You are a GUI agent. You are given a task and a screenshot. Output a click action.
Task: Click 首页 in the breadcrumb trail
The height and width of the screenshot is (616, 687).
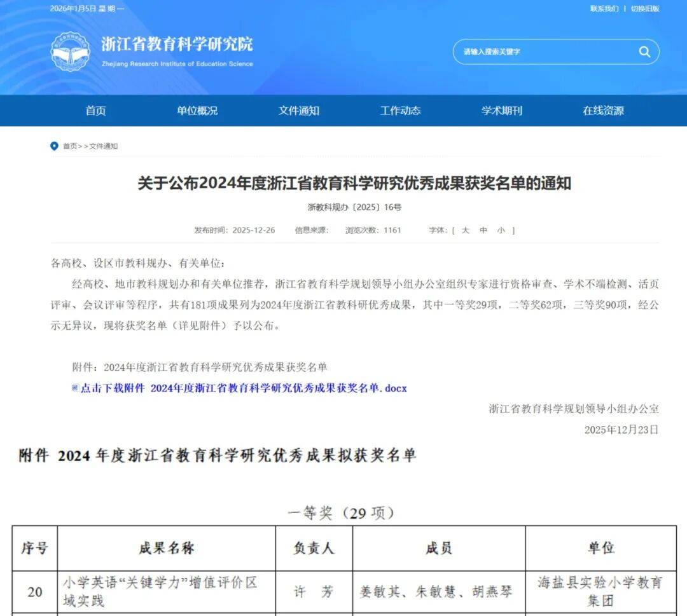(69, 146)
